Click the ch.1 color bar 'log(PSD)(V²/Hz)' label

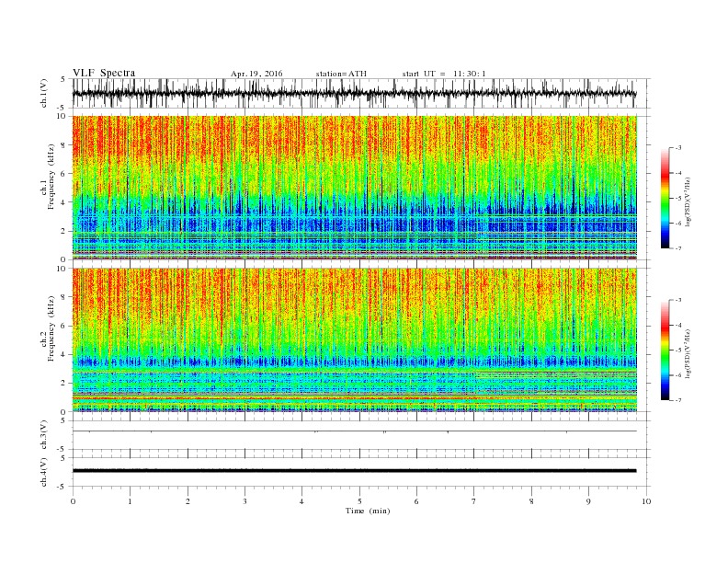pyautogui.click(x=688, y=201)
